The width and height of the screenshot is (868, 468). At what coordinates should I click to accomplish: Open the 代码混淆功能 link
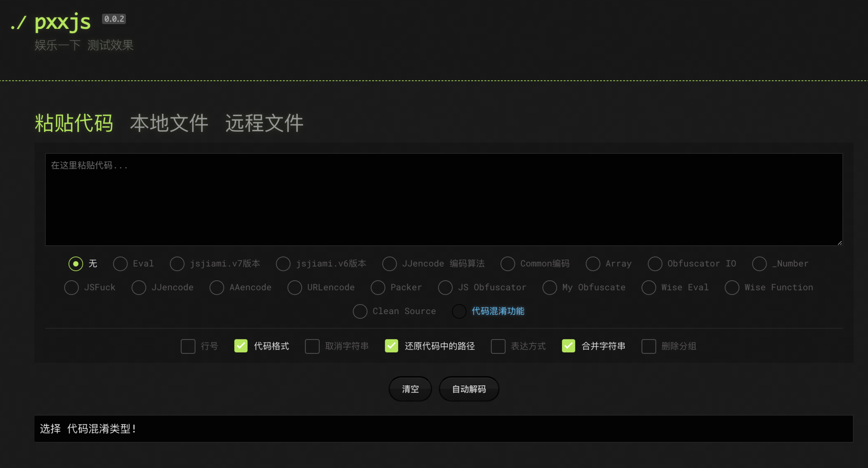coord(498,311)
